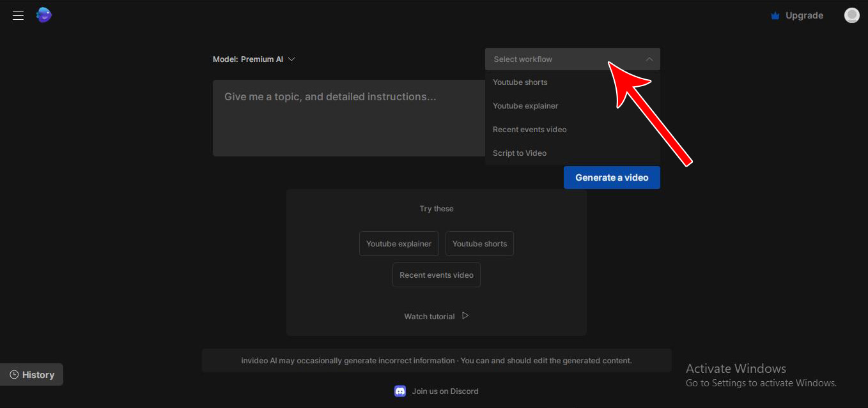Screen dimensions: 868x408
Task: Click the Youtube explainer suggestion chip
Action: click(x=399, y=244)
